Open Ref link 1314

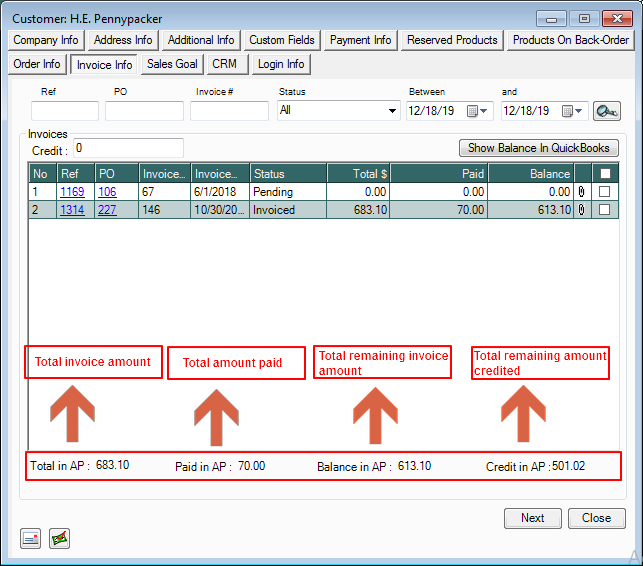[x=71, y=210]
